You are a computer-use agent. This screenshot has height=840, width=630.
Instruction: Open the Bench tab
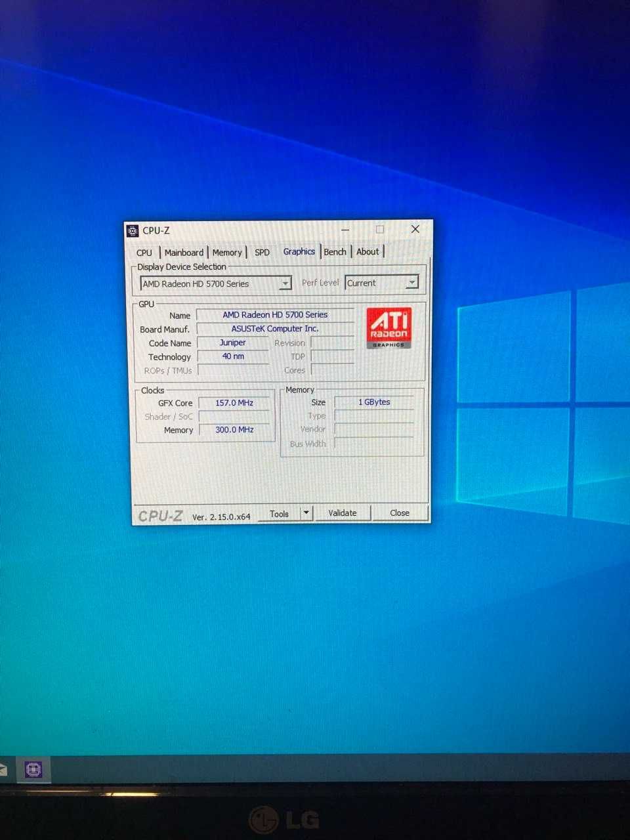[x=335, y=252]
